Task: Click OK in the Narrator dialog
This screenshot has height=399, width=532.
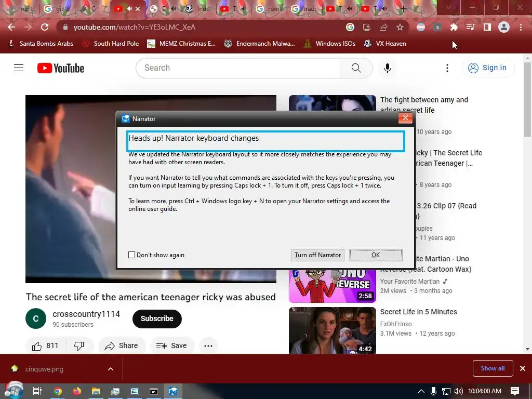Action: [x=376, y=255]
